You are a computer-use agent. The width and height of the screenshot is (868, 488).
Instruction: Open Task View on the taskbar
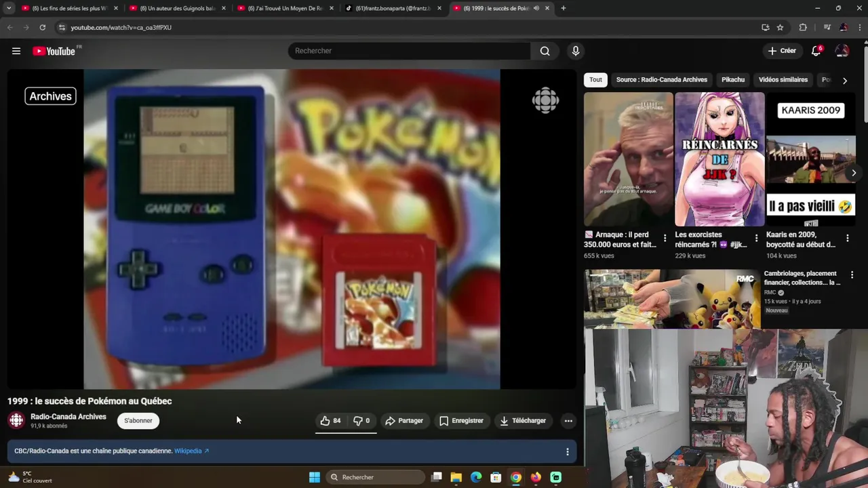[437, 477]
